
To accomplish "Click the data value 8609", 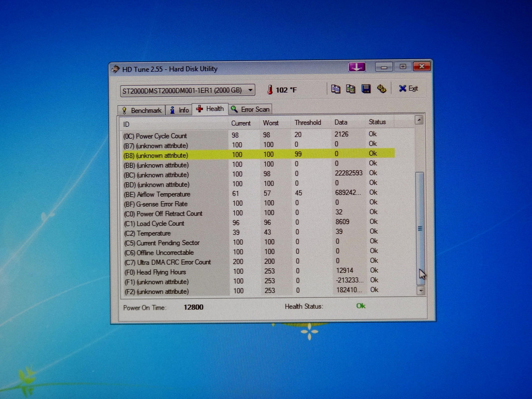I will [342, 222].
